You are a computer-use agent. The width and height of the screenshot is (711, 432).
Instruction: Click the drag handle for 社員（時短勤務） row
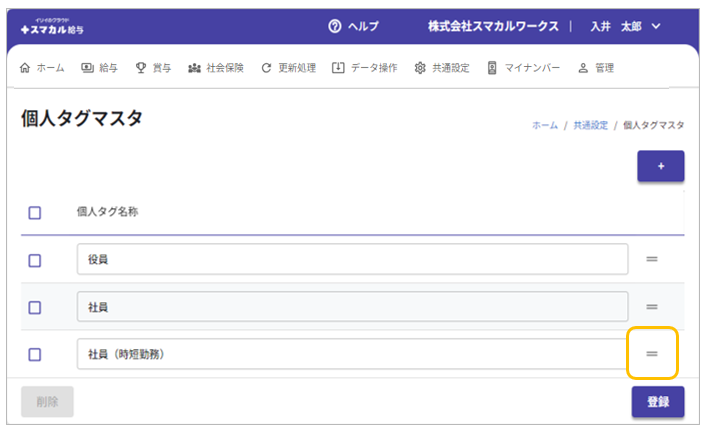651,354
